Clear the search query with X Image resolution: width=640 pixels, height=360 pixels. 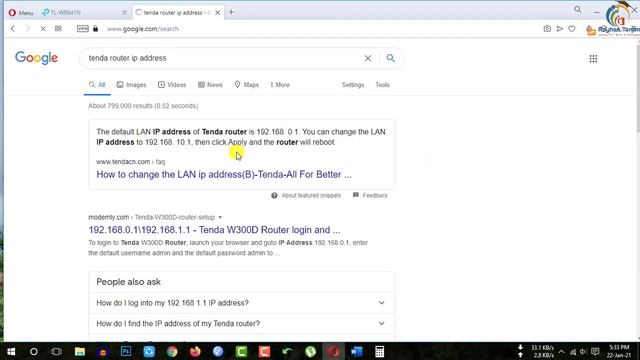(368, 58)
